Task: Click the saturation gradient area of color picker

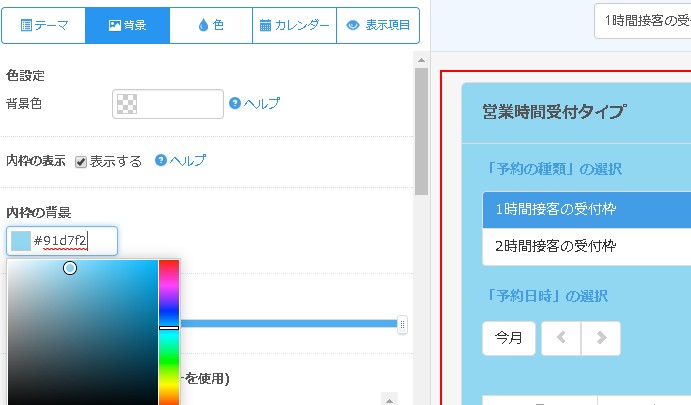Action: click(x=83, y=332)
